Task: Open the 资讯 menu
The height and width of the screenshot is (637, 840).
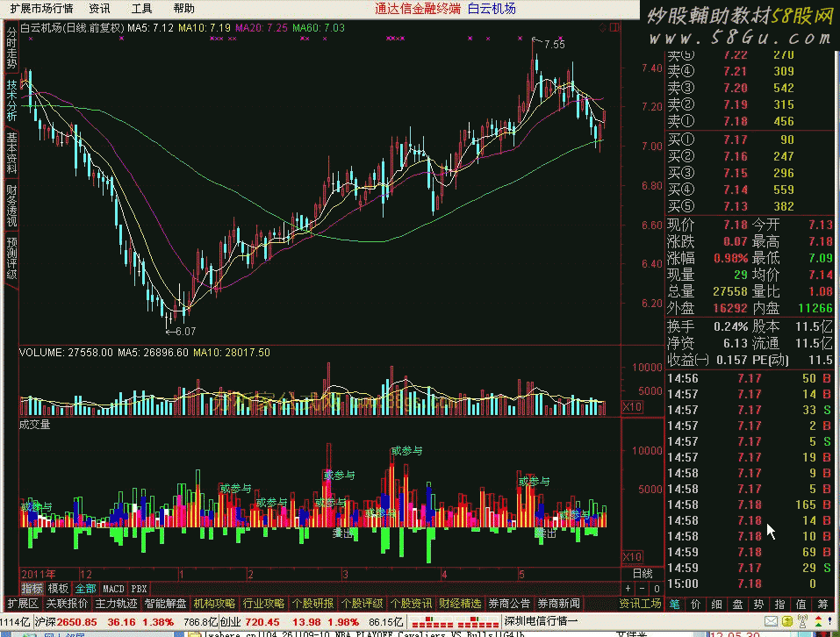Action: [99, 9]
